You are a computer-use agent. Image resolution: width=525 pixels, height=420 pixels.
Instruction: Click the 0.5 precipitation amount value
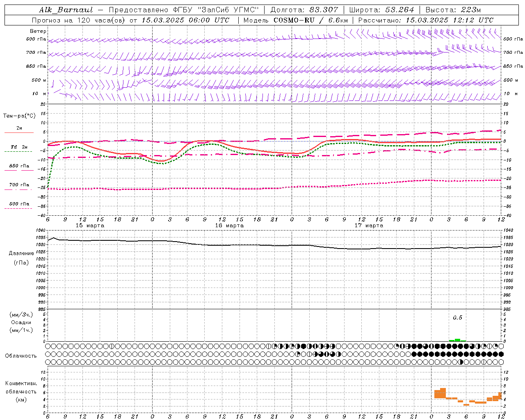(457, 317)
